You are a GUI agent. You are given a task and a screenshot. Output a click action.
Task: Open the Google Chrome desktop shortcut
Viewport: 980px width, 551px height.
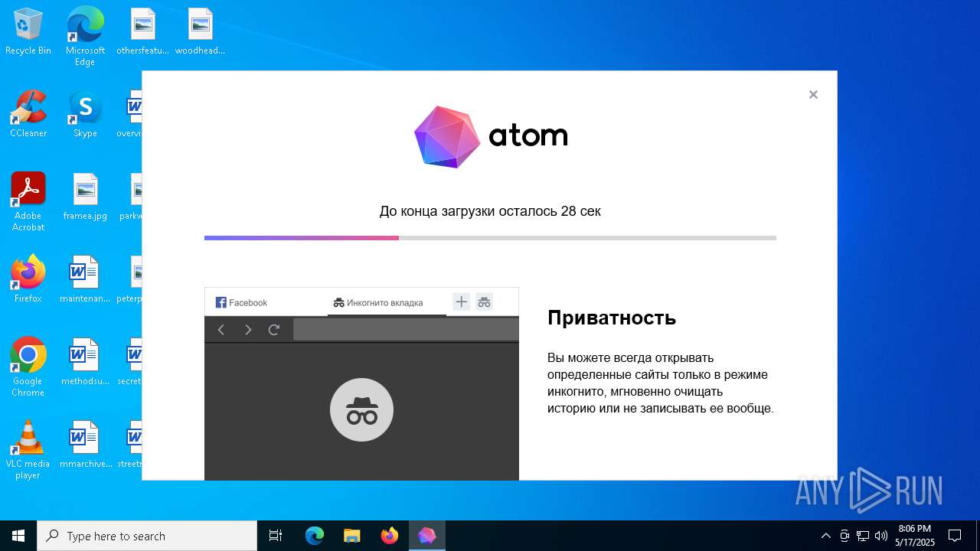pos(28,367)
